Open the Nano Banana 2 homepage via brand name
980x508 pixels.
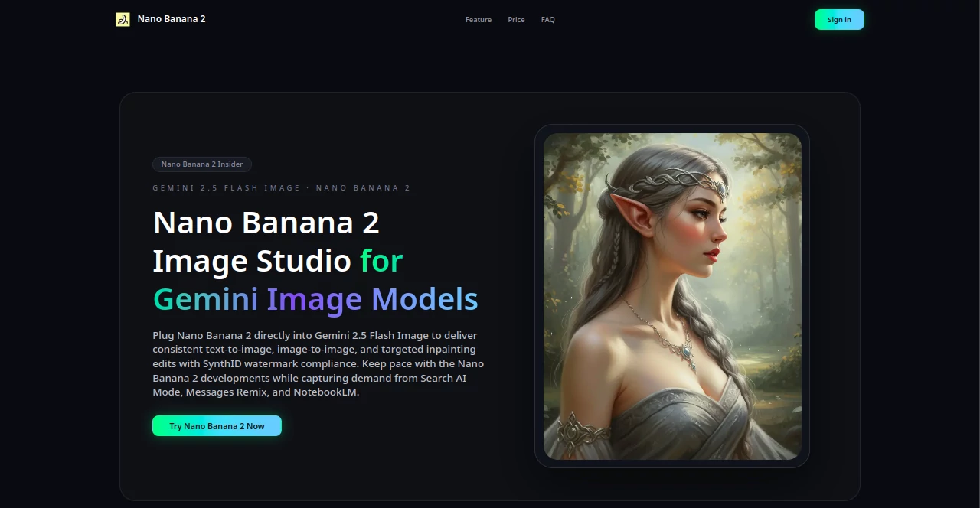click(x=171, y=19)
